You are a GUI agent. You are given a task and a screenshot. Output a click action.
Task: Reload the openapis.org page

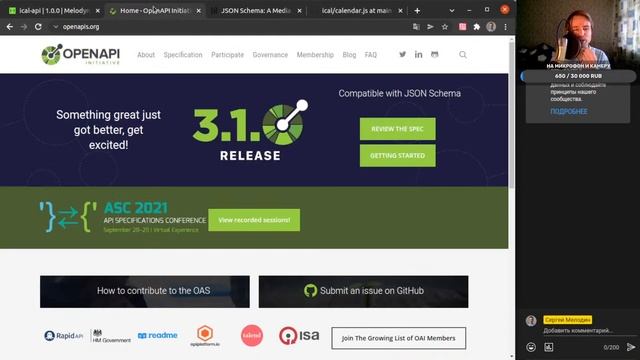point(38,27)
